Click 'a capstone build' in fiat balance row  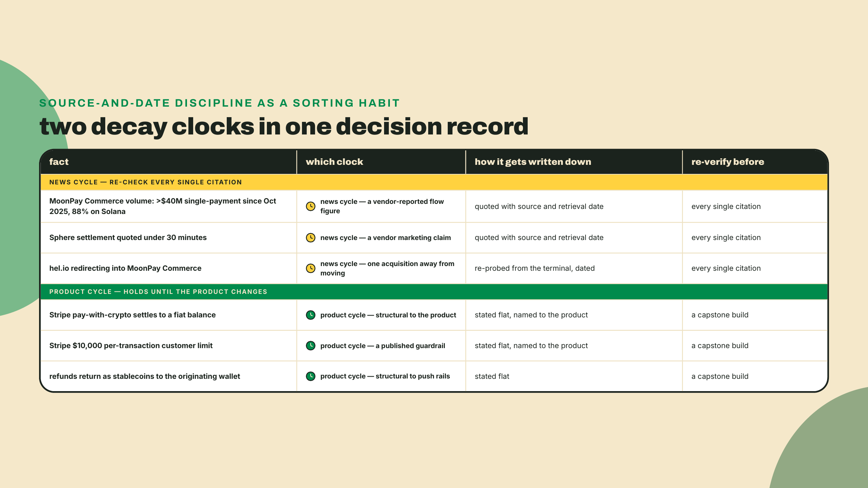(x=720, y=315)
